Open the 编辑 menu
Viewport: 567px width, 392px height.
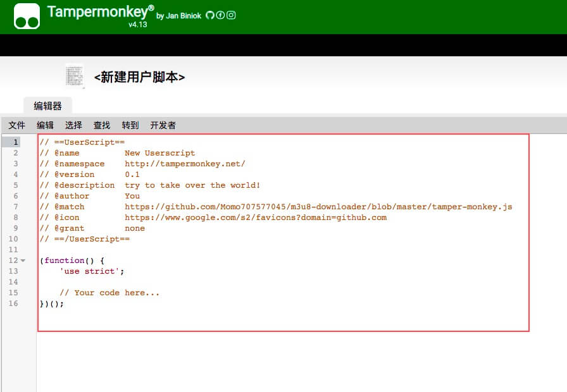45,125
